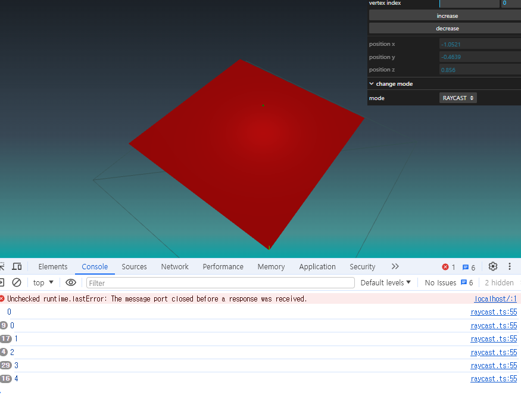Click the repeat count badge 16
Screen dimensions: 521x420
coord(6,378)
